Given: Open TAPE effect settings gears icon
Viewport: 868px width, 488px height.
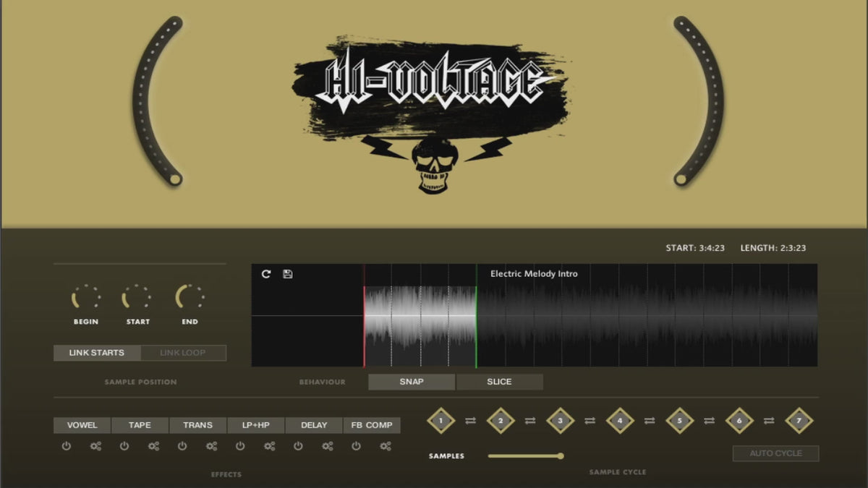Looking at the screenshot, I should [x=153, y=446].
